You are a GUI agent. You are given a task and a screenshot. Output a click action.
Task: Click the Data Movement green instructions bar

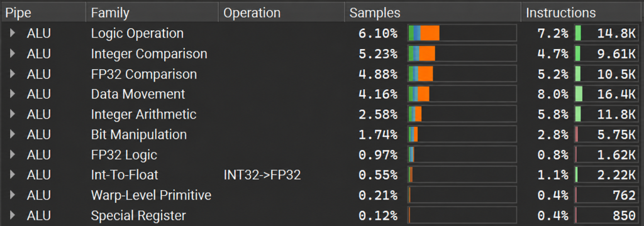click(579, 94)
